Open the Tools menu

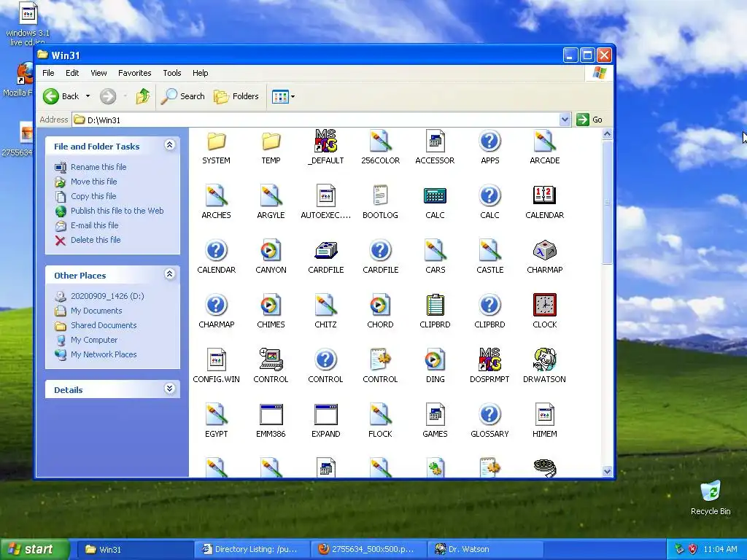172,73
